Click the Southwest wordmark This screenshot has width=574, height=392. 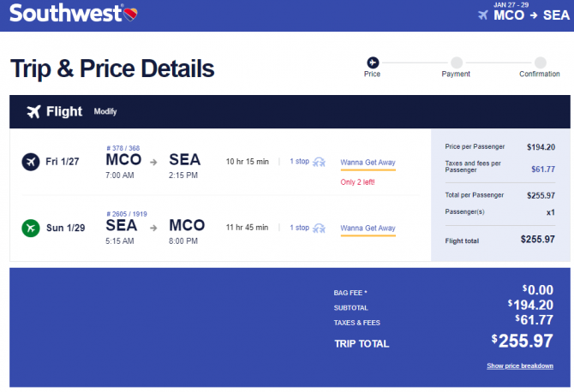click(x=65, y=13)
